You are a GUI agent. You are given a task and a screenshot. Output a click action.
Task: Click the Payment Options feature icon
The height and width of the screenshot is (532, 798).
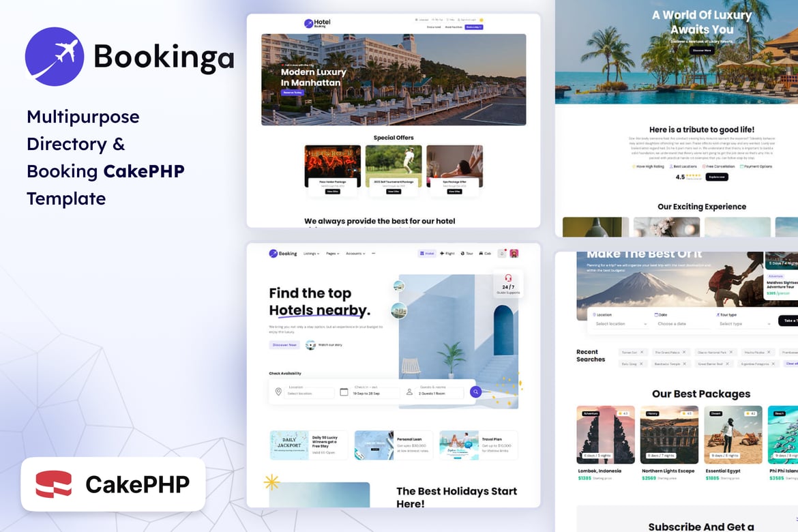(x=741, y=166)
